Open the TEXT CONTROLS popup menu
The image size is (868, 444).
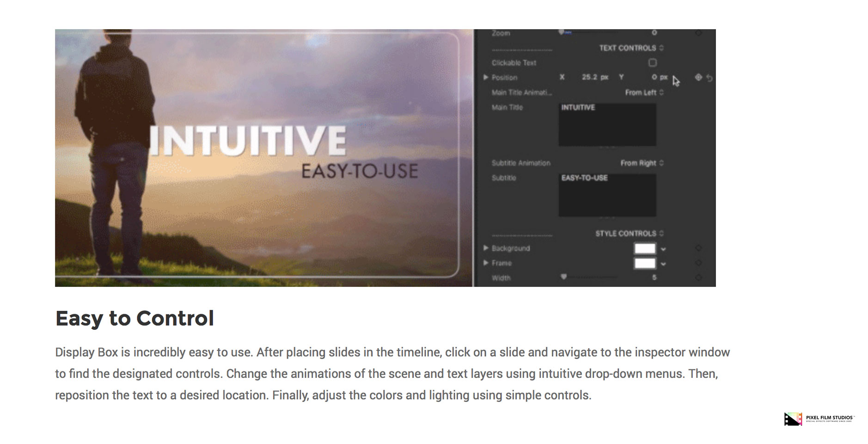(631, 48)
